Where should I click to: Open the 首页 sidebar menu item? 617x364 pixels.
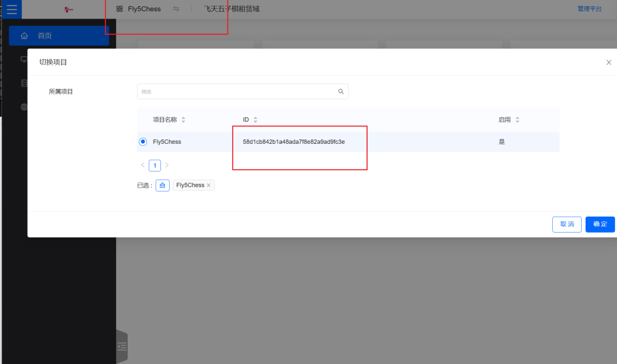(59, 36)
